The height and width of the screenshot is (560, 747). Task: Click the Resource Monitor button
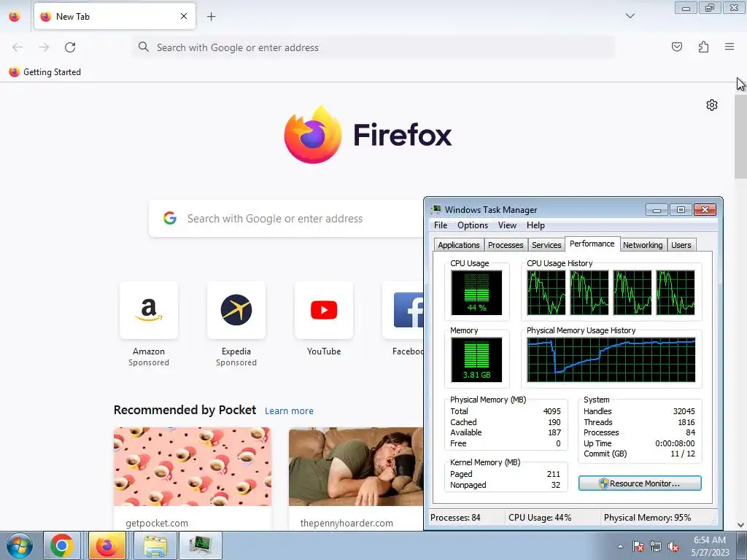pos(640,483)
